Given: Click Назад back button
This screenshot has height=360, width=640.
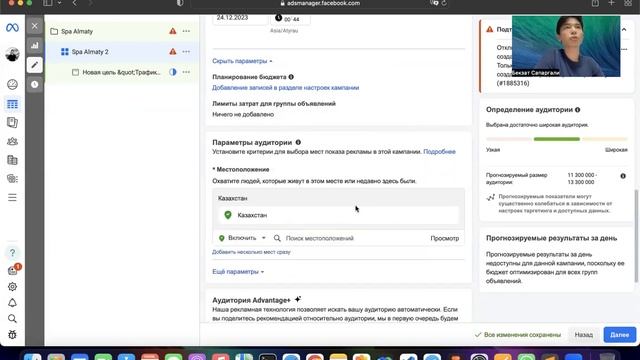Looking at the screenshot, I should pos(584,335).
